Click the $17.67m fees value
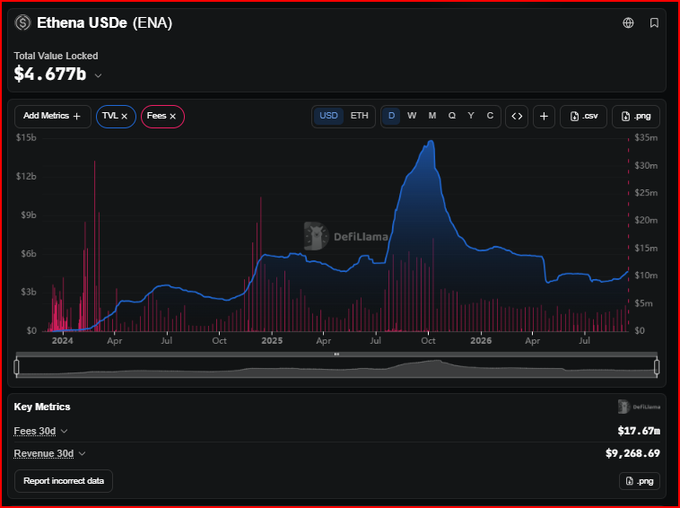 coord(638,431)
